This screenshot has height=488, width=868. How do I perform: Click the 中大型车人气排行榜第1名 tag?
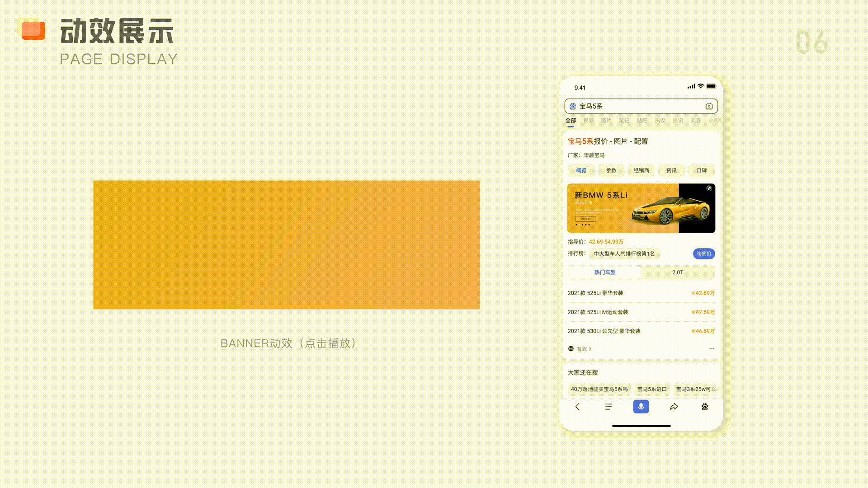(x=624, y=254)
